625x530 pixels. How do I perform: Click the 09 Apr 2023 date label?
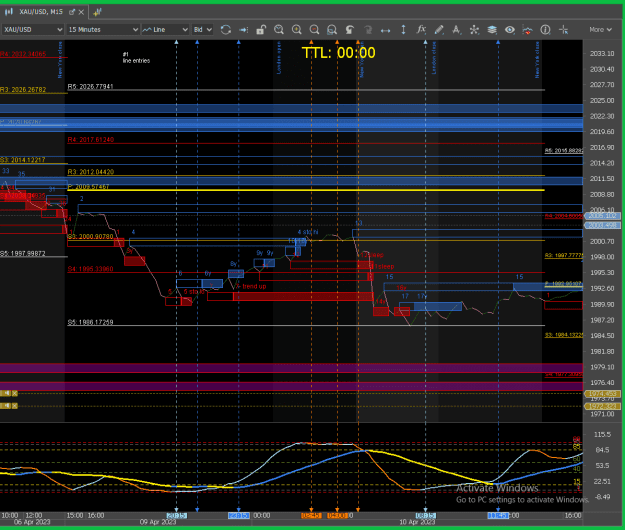158,522
